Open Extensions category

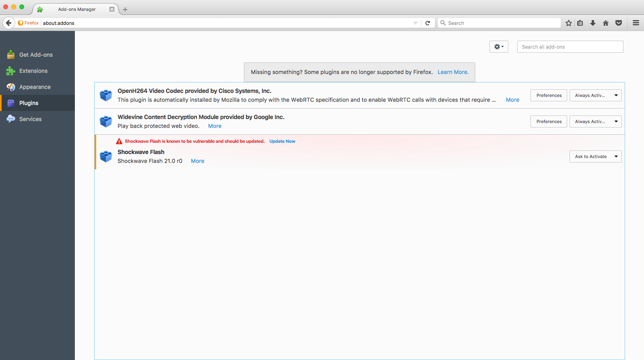pyautogui.click(x=37, y=71)
